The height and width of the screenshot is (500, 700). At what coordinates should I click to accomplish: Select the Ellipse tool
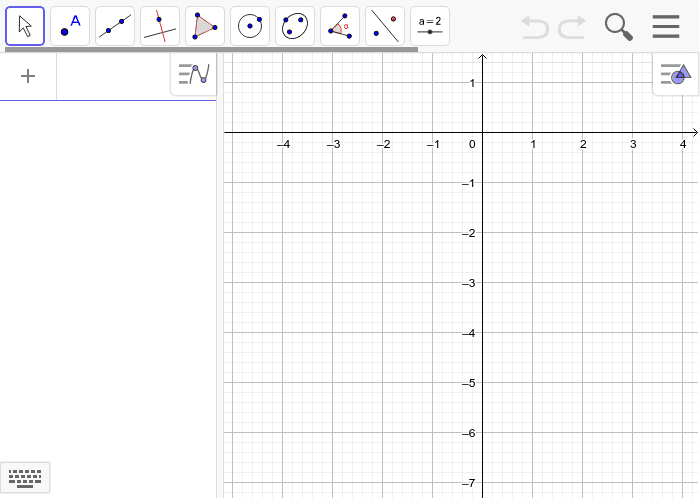(295, 26)
